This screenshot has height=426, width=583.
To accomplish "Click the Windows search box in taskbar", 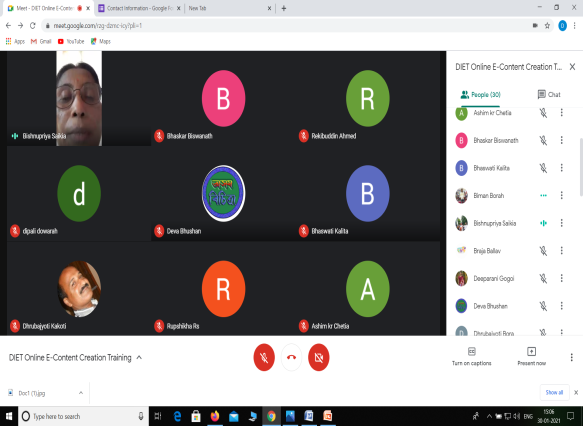I will [x=83, y=416].
